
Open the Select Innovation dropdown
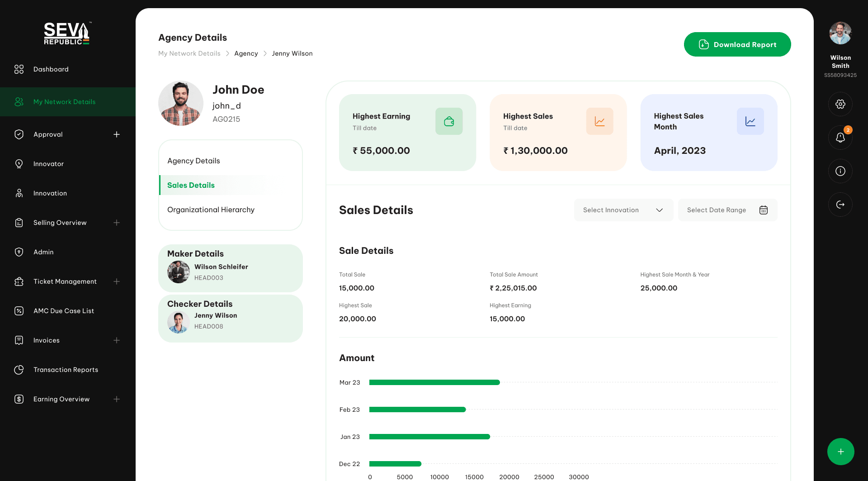click(x=623, y=210)
